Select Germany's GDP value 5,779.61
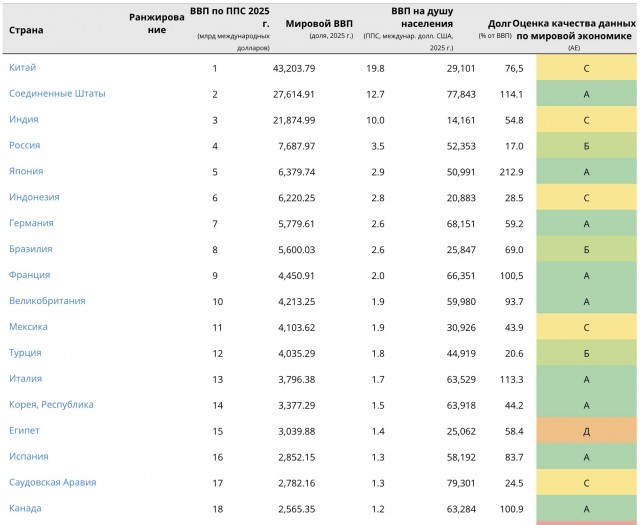The image size is (640, 525). [297, 224]
